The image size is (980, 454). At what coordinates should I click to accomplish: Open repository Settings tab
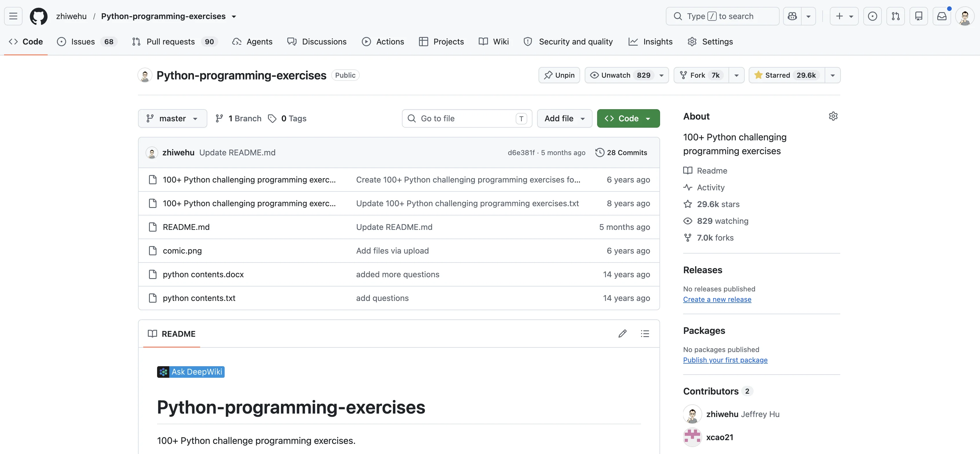click(x=710, y=42)
